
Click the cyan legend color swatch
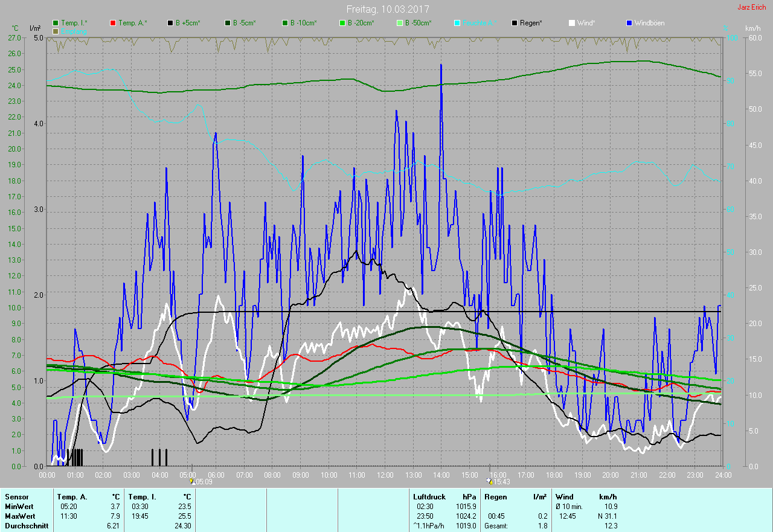[457, 23]
